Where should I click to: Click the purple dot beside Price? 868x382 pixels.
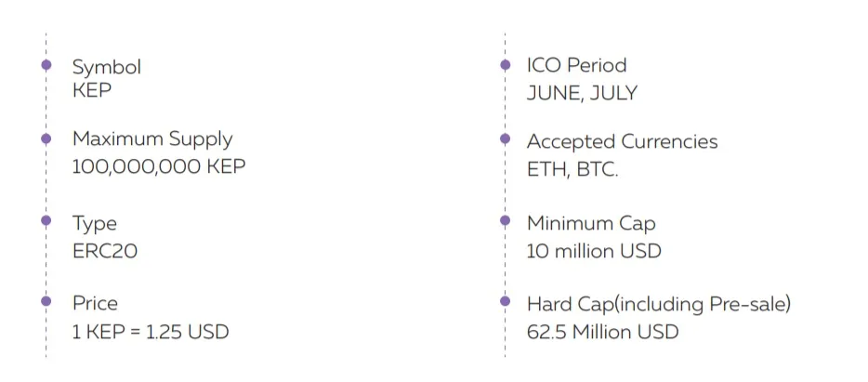tap(46, 301)
